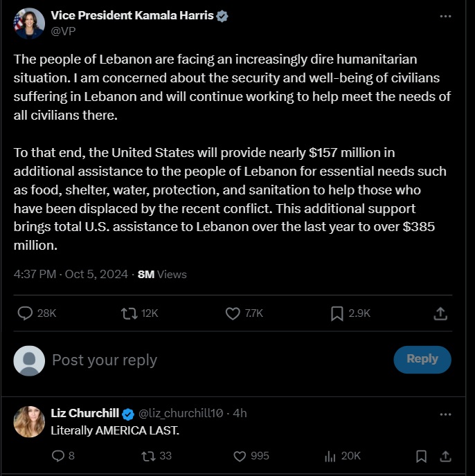This screenshot has height=476, width=475.
Task: View analytics for Liz Churchill's reply
Action: coord(330,456)
